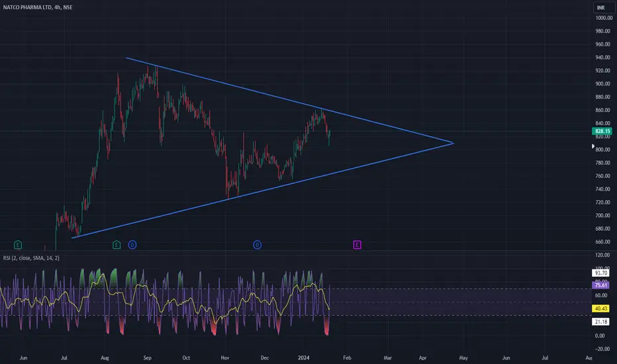Click the leftmost green earnings E marker
Screen dimensions: 617x364
(18, 245)
